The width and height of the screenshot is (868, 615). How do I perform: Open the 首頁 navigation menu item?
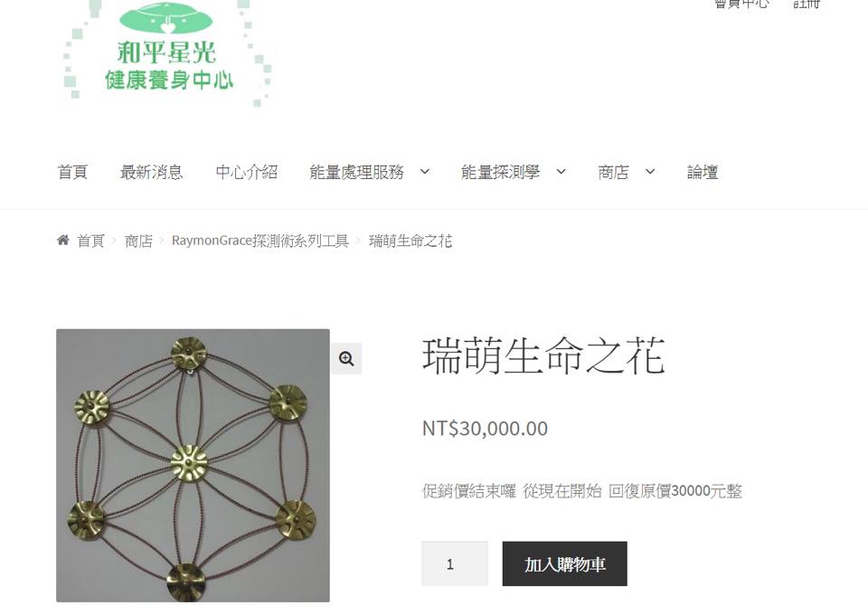tap(72, 172)
